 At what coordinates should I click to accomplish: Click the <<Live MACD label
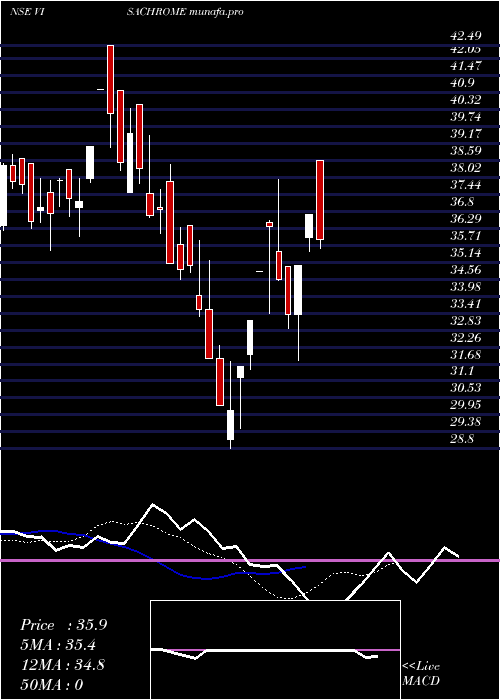pyautogui.click(x=421, y=673)
